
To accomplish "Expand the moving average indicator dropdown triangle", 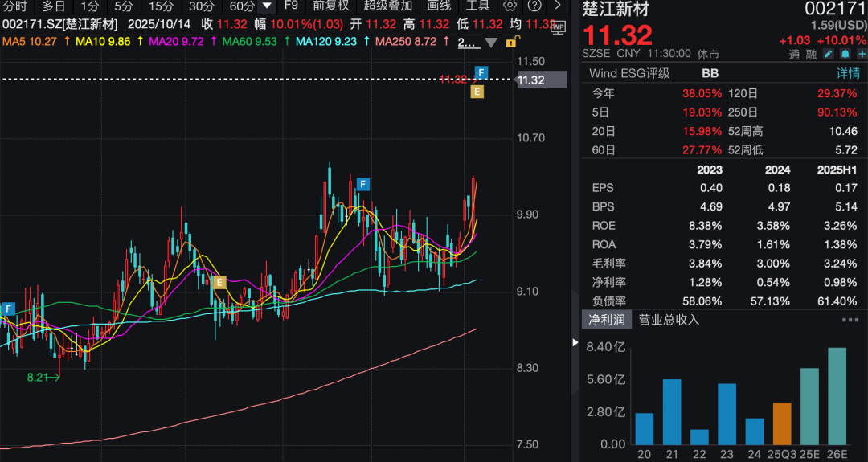I will pos(489,42).
